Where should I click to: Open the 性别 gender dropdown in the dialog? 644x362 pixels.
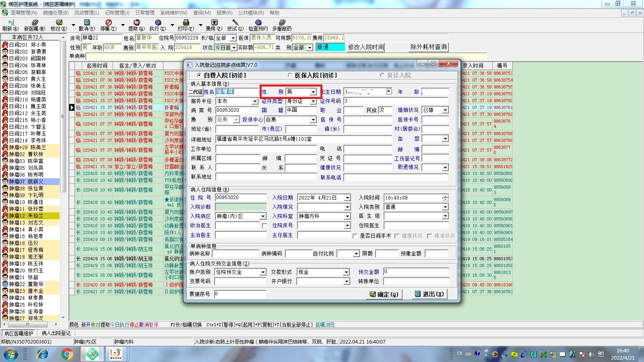point(313,92)
